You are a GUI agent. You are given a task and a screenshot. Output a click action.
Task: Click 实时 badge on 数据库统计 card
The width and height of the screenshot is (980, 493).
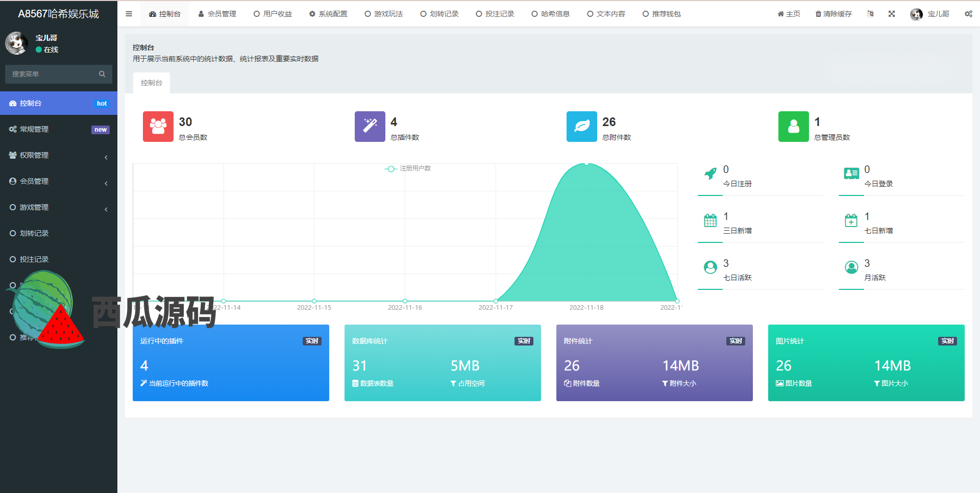524,341
